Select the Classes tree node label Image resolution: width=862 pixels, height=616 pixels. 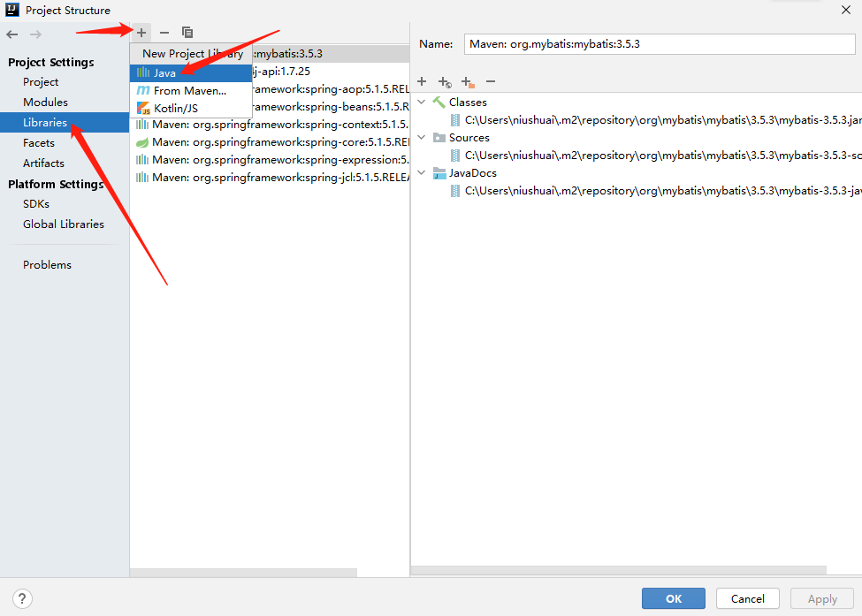click(x=468, y=103)
